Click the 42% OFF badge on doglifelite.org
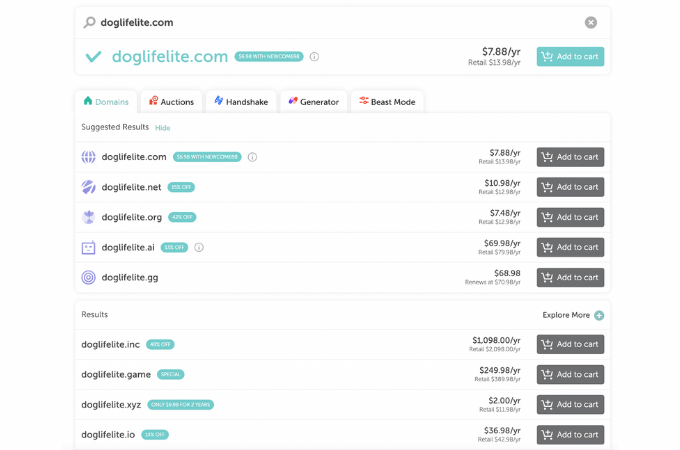Viewport: 680px width, 450px height. (x=182, y=217)
